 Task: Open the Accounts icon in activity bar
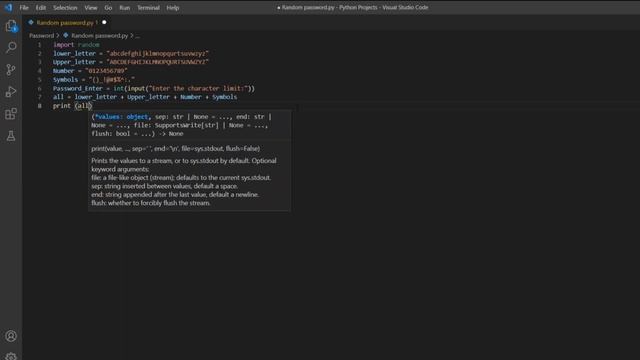pyautogui.click(x=11, y=336)
